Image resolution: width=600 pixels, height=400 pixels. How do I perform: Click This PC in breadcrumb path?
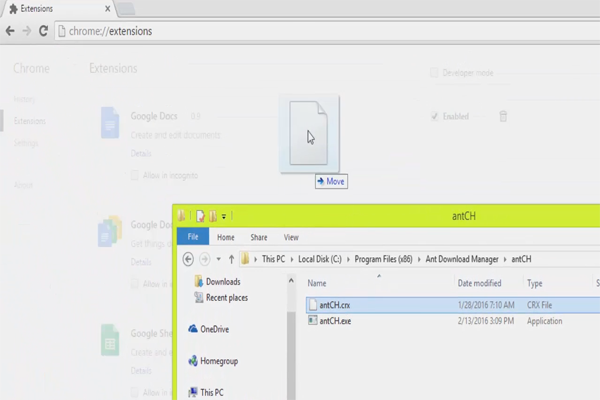pyautogui.click(x=273, y=259)
